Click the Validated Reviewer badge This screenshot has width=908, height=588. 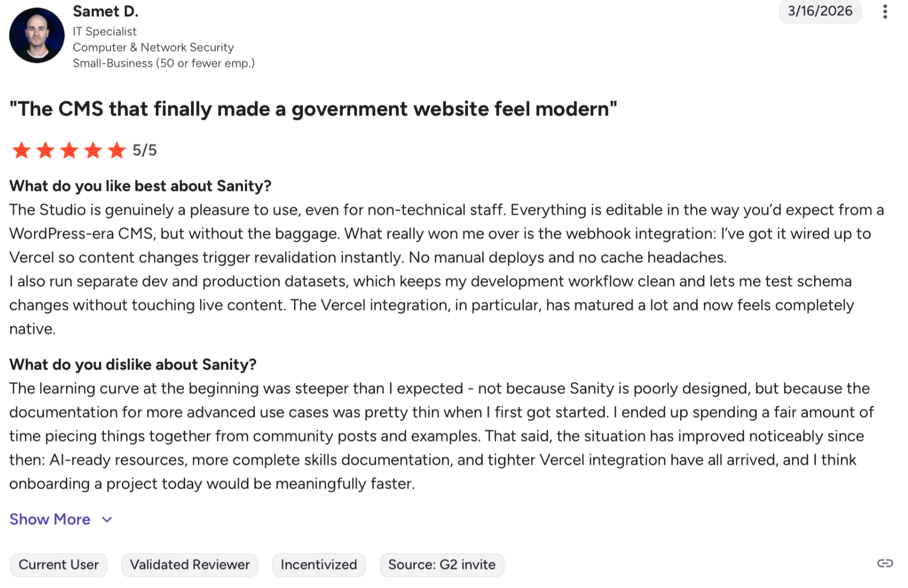pos(190,565)
